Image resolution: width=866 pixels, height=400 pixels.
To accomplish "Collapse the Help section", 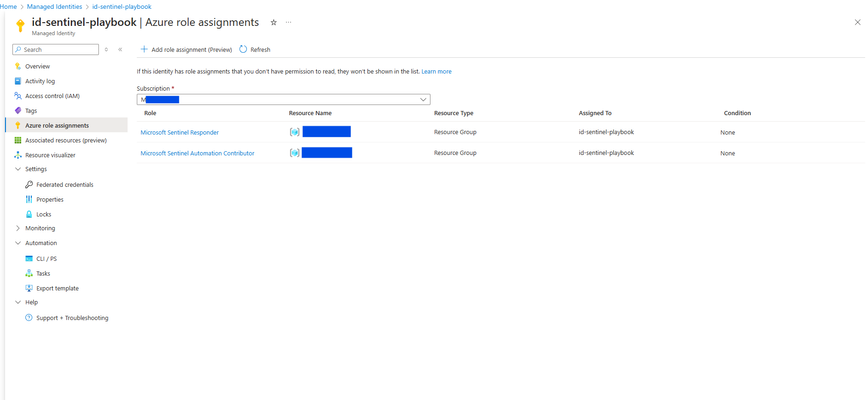I will (18, 302).
